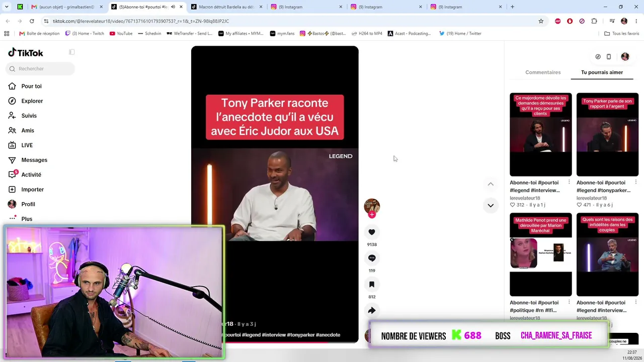
Task: Expand the Plus menu in sidebar
Action: [27, 219]
